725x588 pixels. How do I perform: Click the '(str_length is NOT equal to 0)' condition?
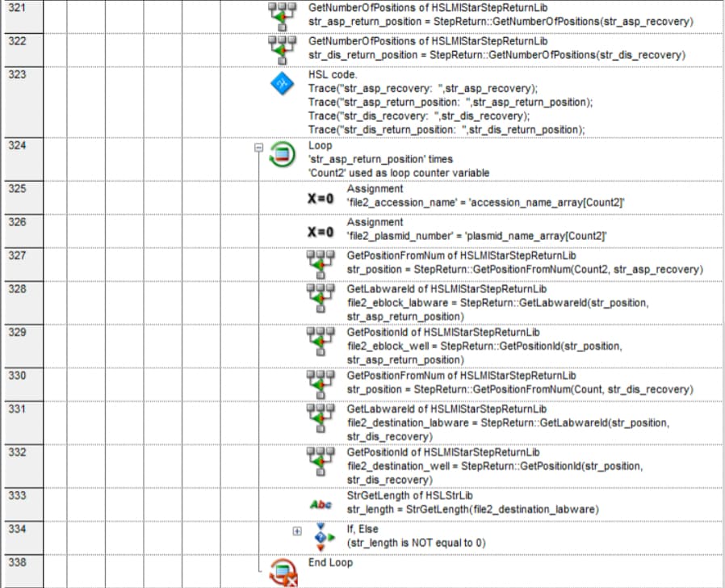pyautogui.click(x=416, y=543)
